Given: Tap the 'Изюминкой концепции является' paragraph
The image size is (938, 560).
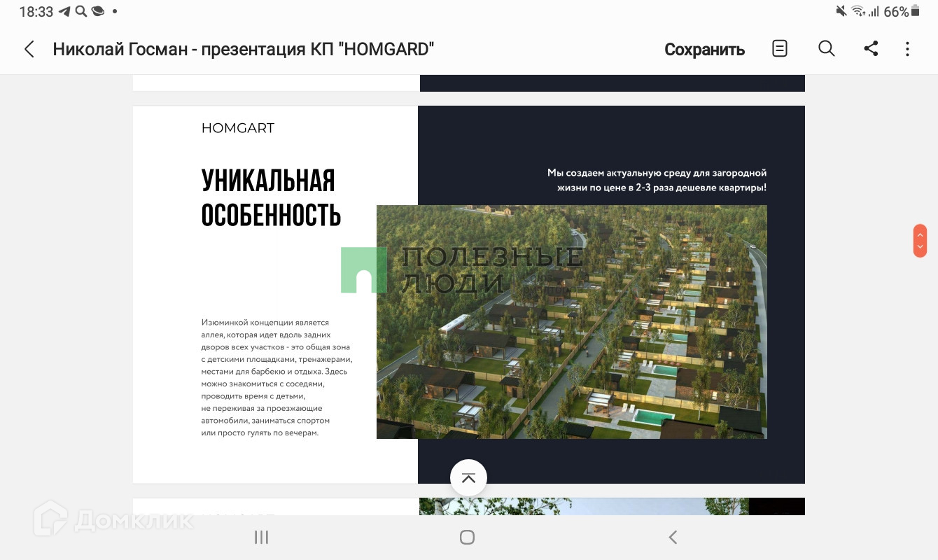Looking at the screenshot, I should click(x=276, y=378).
